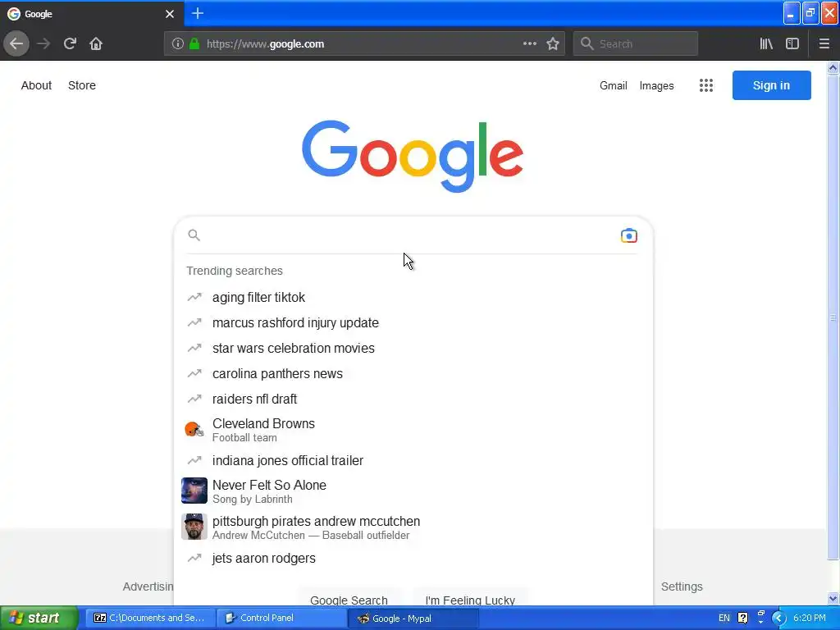Reload the current Google page
This screenshot has width=840, height=630.
tap(70, 44)
